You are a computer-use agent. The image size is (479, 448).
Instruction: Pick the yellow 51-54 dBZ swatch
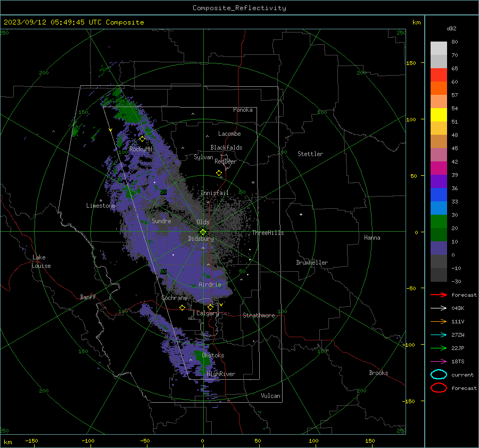click(x=439, y=115)
